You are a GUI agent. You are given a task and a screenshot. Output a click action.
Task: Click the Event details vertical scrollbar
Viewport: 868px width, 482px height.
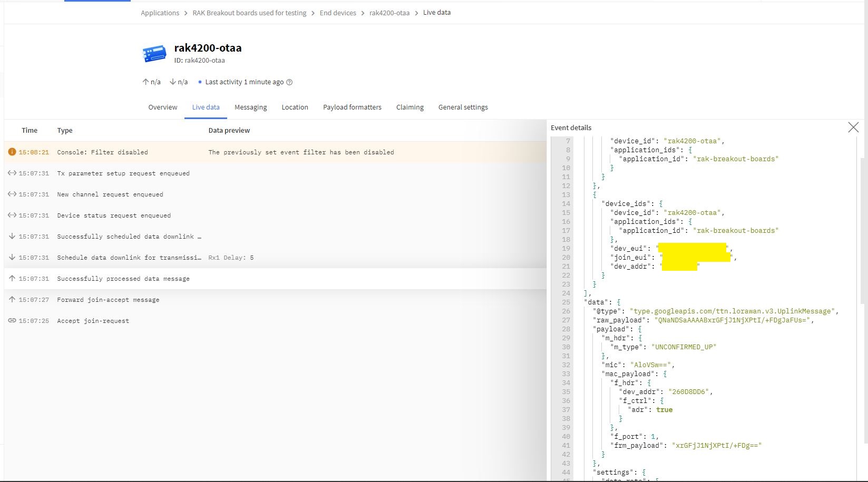tap(862, 232)
